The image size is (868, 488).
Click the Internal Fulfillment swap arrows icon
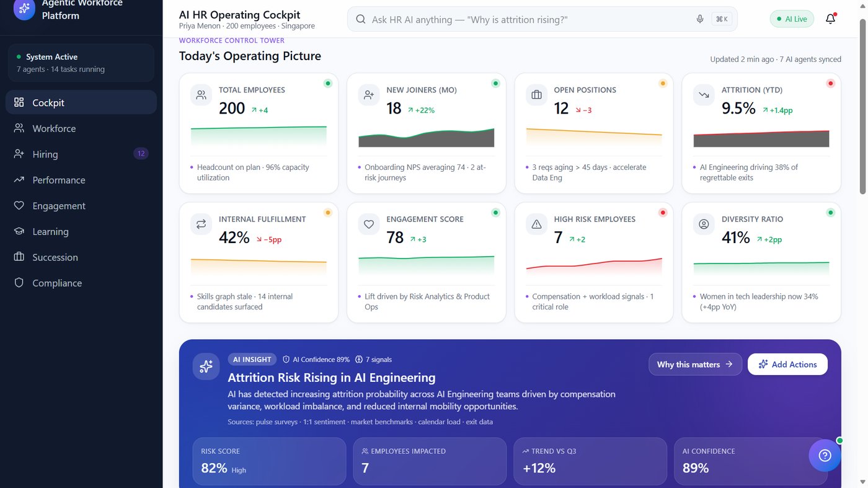201,224
